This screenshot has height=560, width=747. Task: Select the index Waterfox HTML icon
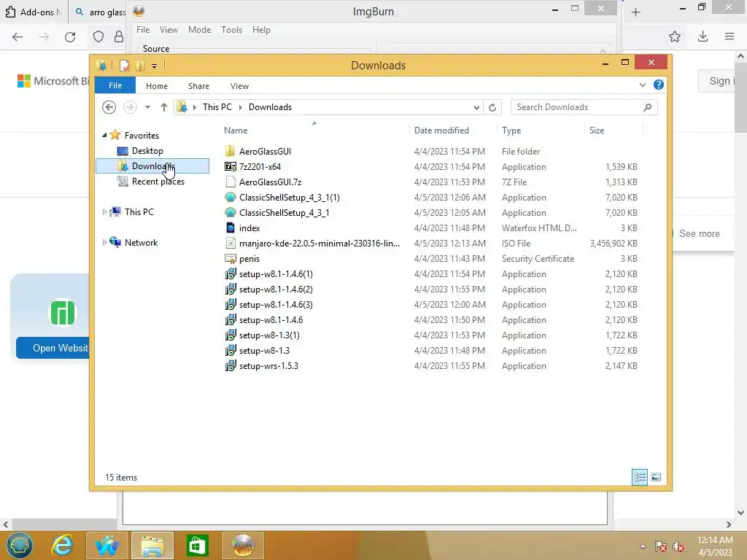coord(230,227)
